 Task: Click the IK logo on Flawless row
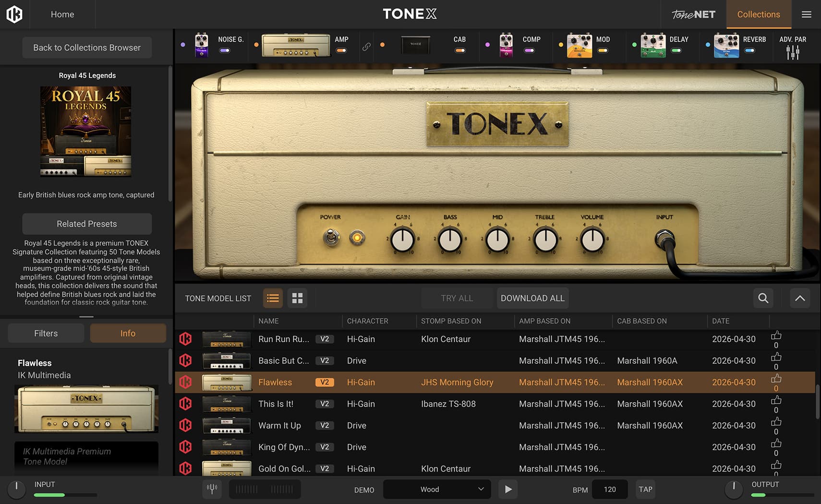pyautogui.click(x=185, y=382)
